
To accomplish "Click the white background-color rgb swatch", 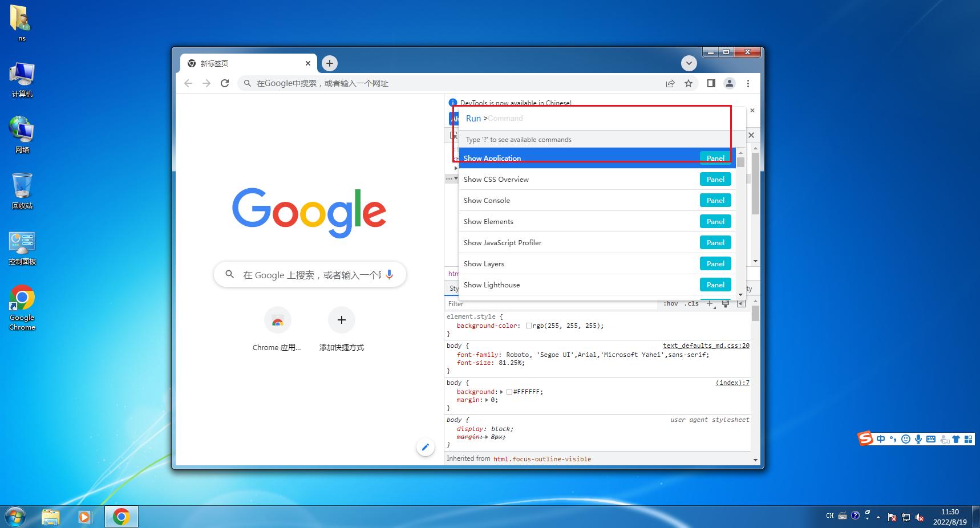I will coord(529,326).
